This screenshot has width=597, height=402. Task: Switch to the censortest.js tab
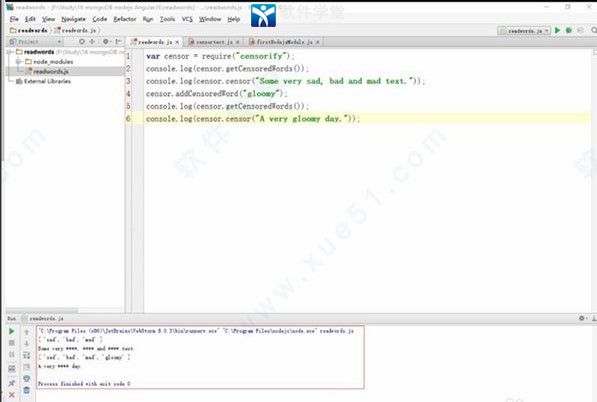214,42
